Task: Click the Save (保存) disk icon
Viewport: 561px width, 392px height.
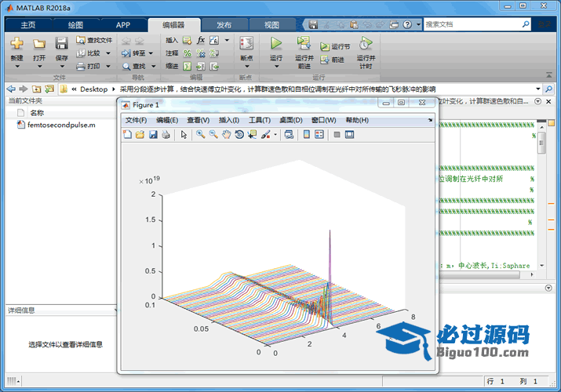Action: 61,43
